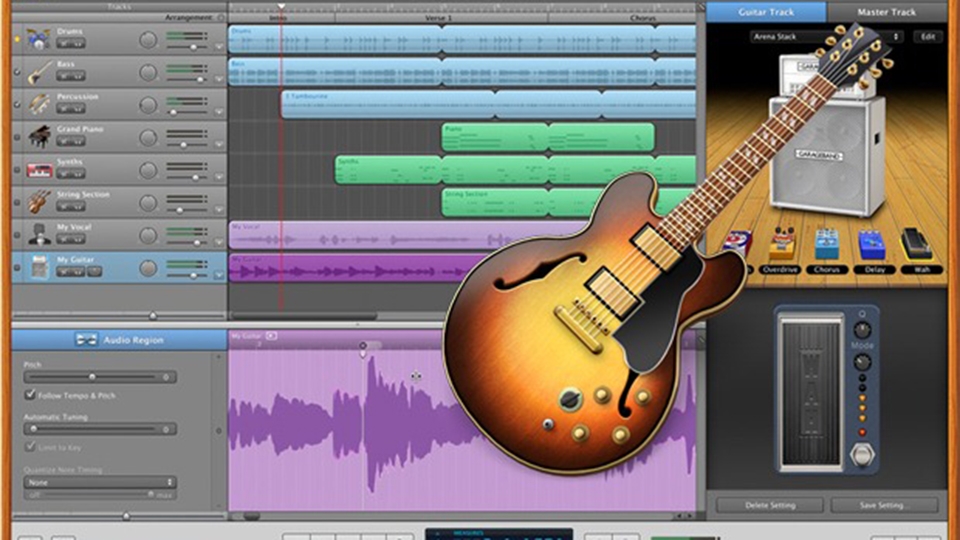Click the Automatic Tuning slider handle
The width and height of the screenshot is (960, 540).
[x=34, y=429]
